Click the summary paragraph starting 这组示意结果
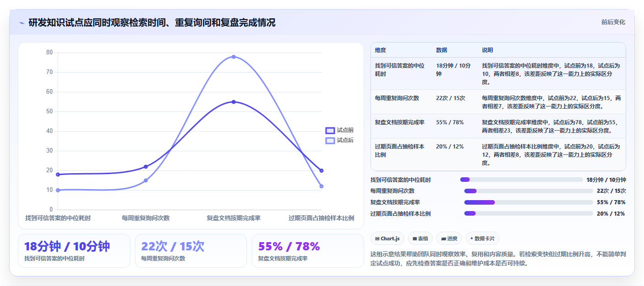 [498, 259]
